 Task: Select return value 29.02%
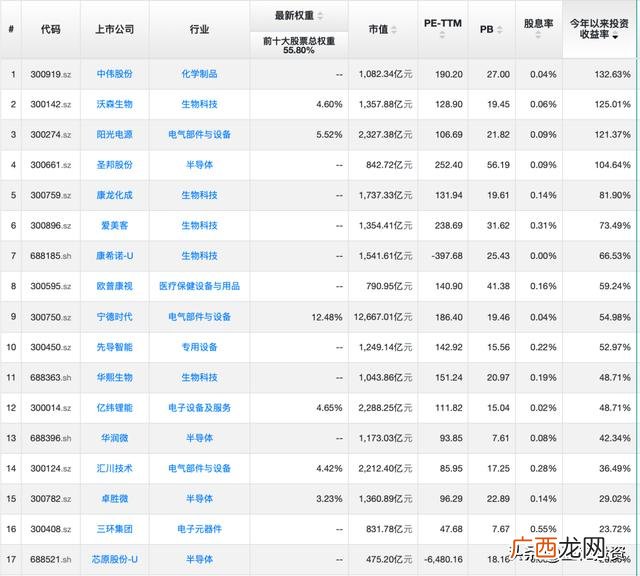pyautogui.click(x=615, y=498)
